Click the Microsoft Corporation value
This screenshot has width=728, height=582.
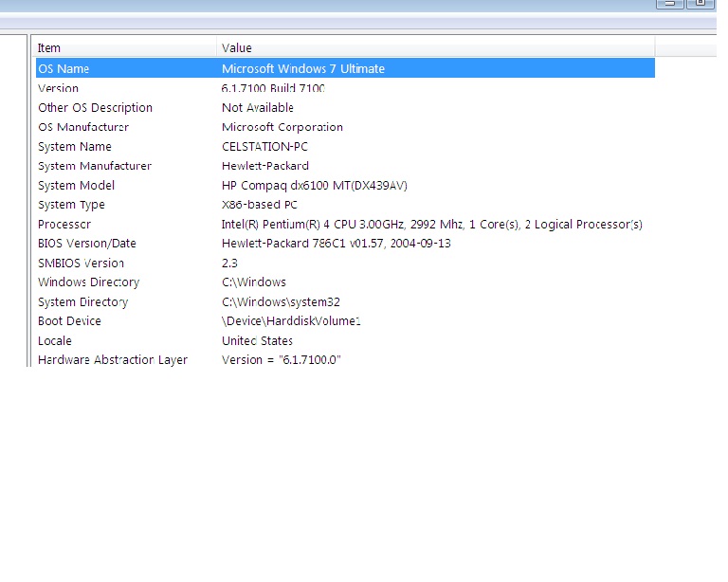[x=282, y=127]
